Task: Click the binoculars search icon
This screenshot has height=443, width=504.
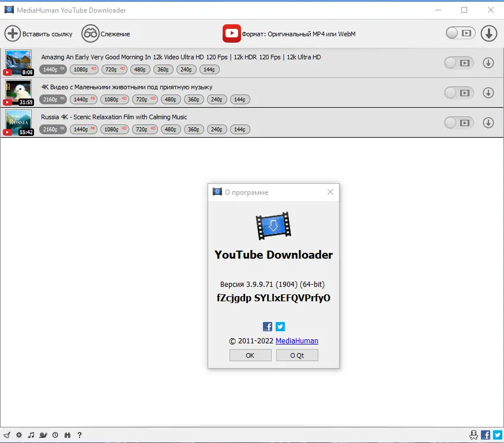Action: click(x=67, y=435)
